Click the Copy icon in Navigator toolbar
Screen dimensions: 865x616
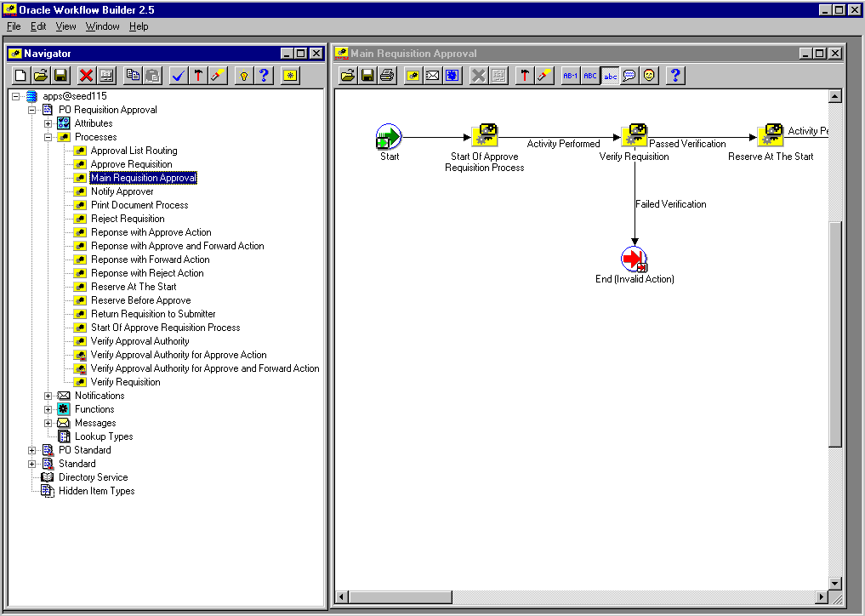(x=133, y=76)
